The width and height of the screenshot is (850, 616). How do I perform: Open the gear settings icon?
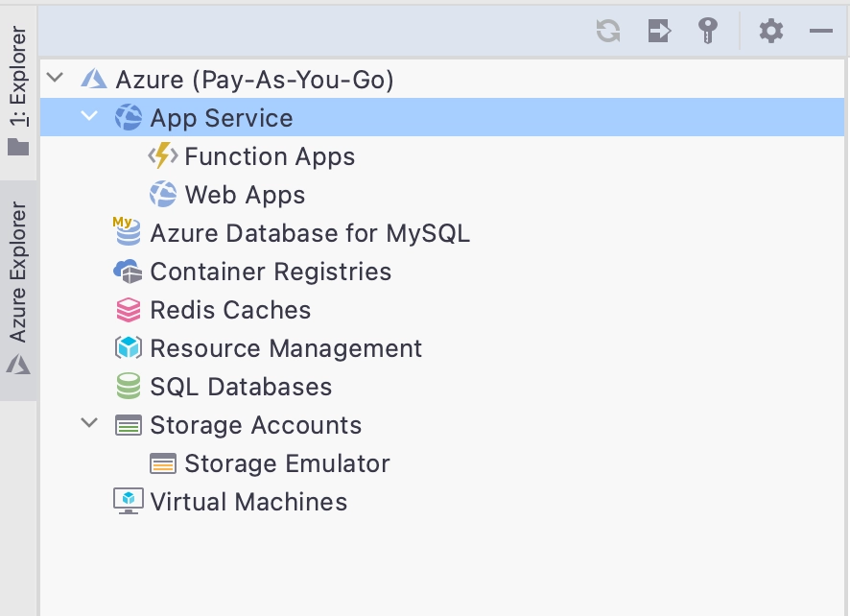coord(771,31)
